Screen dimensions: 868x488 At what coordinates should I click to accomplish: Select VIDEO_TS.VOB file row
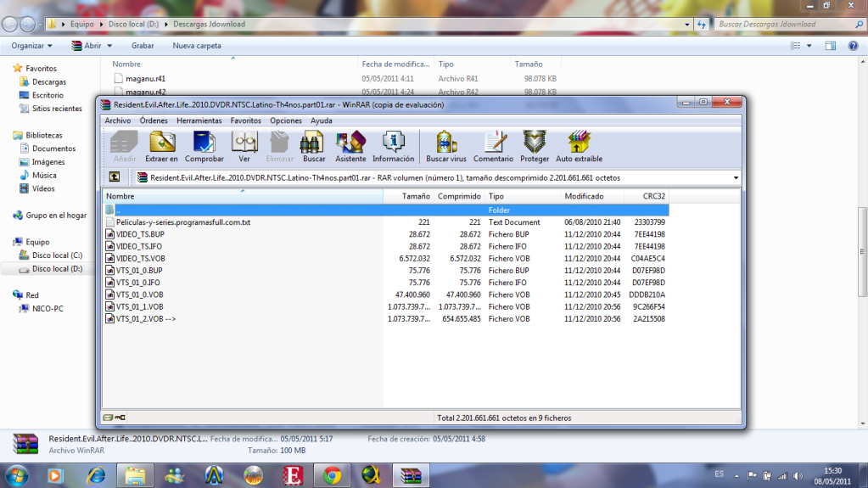(x=386, y=259)
